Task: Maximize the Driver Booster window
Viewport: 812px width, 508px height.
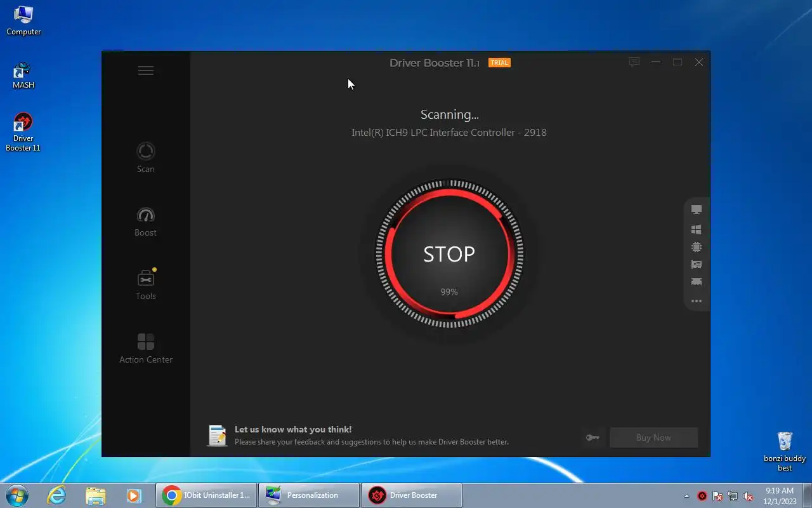Action: click(678, 62)
